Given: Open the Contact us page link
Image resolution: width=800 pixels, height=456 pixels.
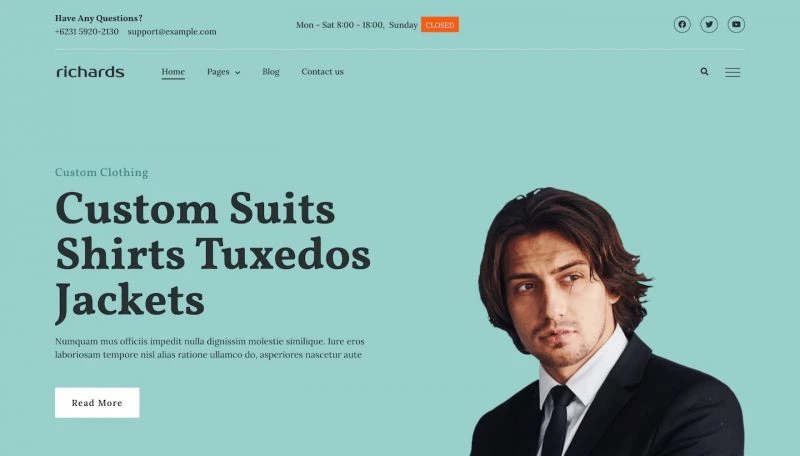Looking at the screenshot, I should [x=322, y=72].
